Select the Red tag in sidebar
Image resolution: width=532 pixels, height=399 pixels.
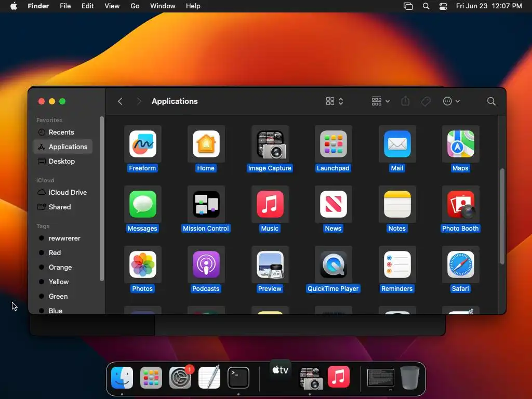click(x=63, y=253)
